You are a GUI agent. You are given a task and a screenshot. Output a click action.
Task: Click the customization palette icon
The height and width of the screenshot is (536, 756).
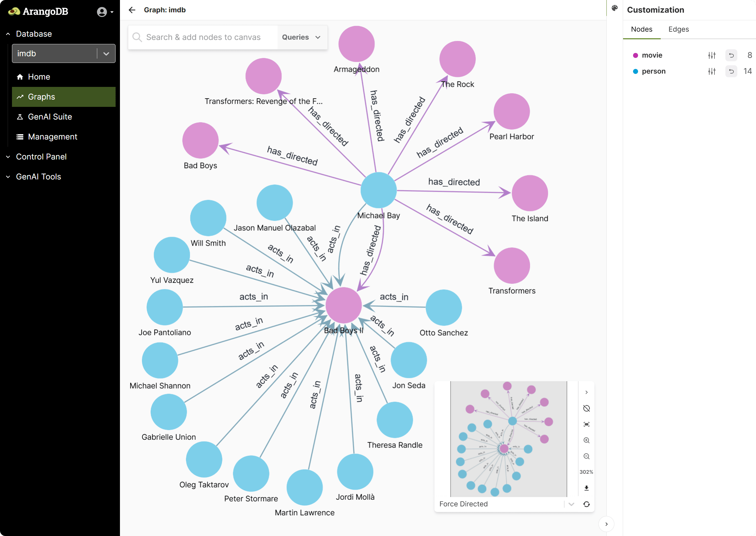click(615, 8)
